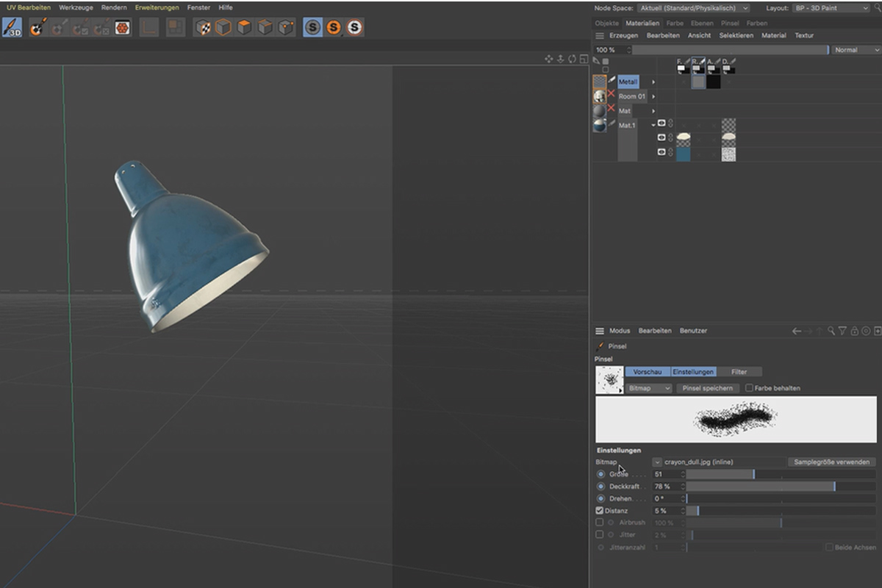Select the orange hexagon projection painting icon
882x588 pixels.
pos(122,28)
